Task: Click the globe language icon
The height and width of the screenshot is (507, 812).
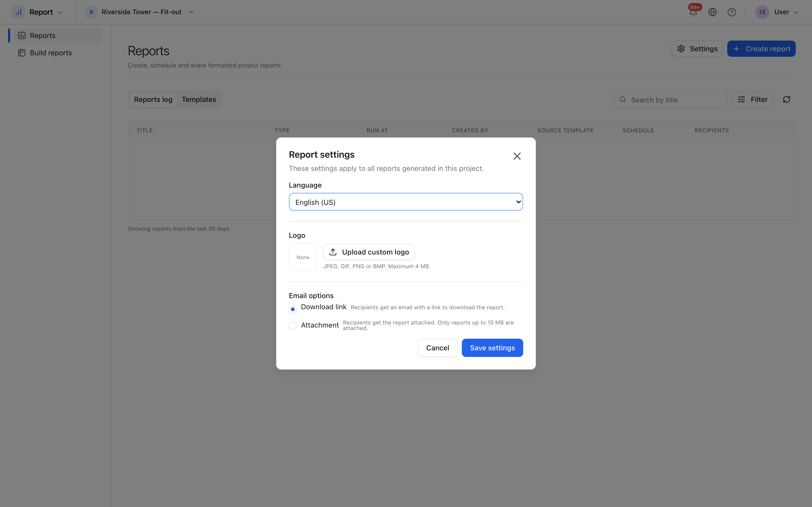Action: [x=712, y=12]
